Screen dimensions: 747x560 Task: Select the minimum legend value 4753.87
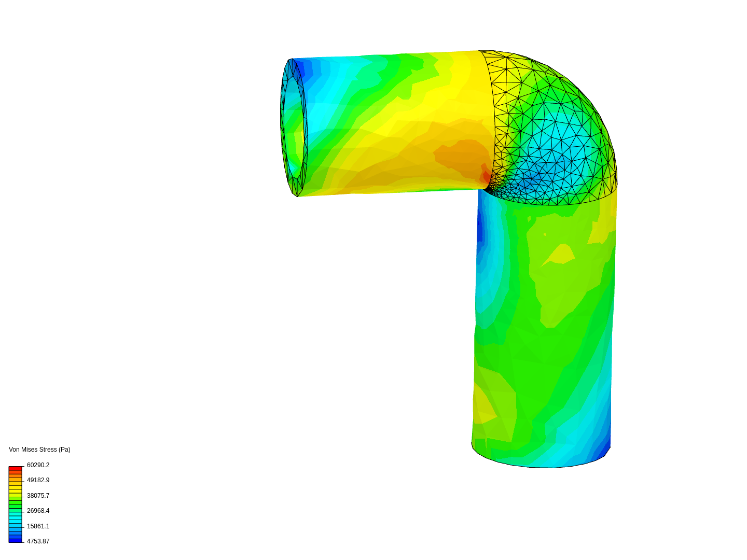pos(38,541)
